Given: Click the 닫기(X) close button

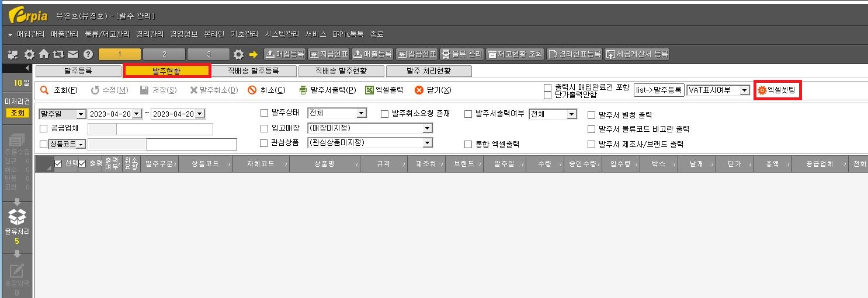Looking at the screenshot, I should 433,90.
